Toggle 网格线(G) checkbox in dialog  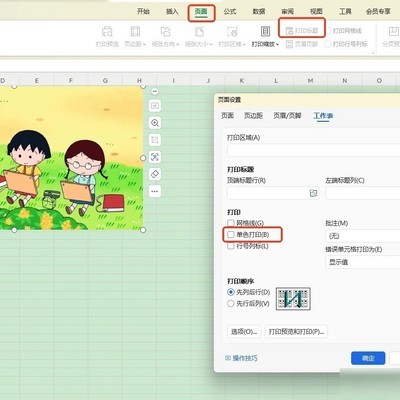point(231,223)
